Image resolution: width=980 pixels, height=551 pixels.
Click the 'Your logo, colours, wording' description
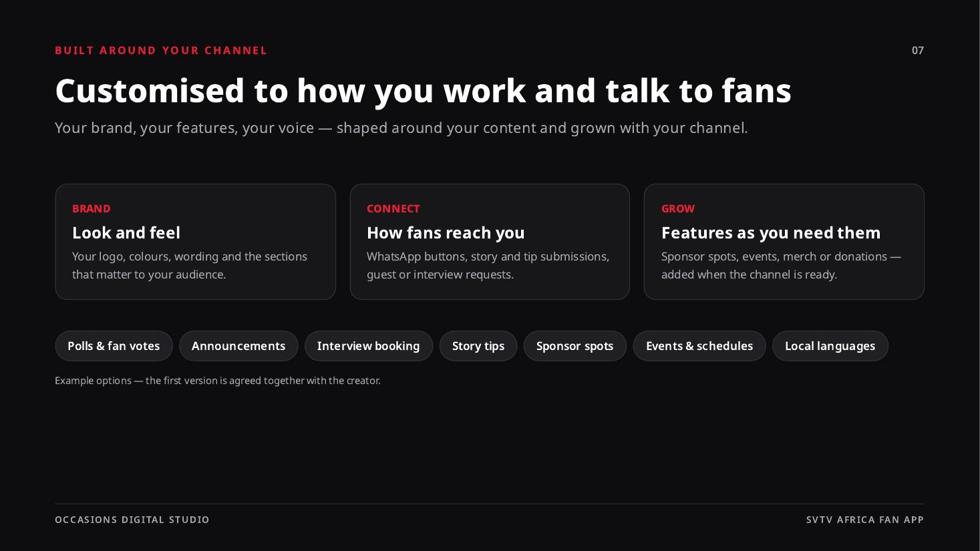(x=190, y=265)
